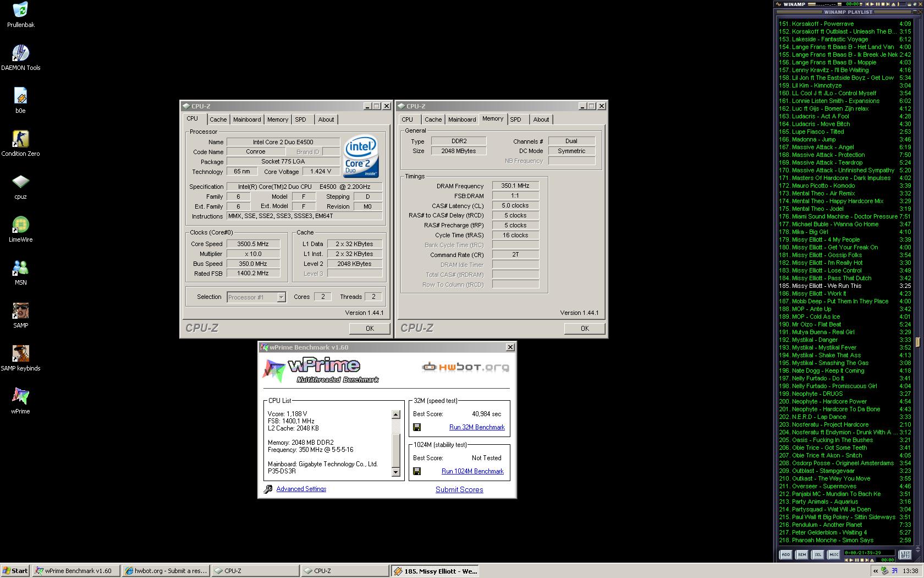Click the CPU List scroll up arrow
Screen dimensions: 924x578
click(x=395, y=415)
